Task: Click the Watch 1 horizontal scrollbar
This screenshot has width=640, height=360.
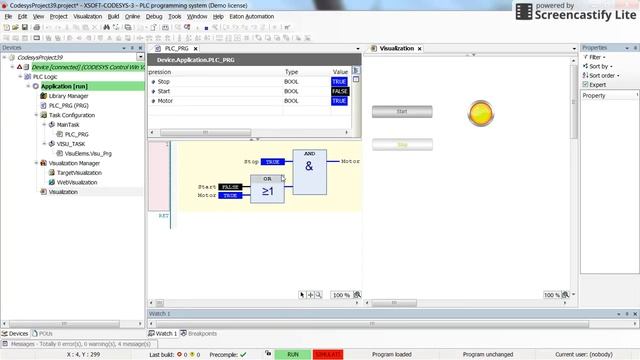Action: [x=372, y=324]
